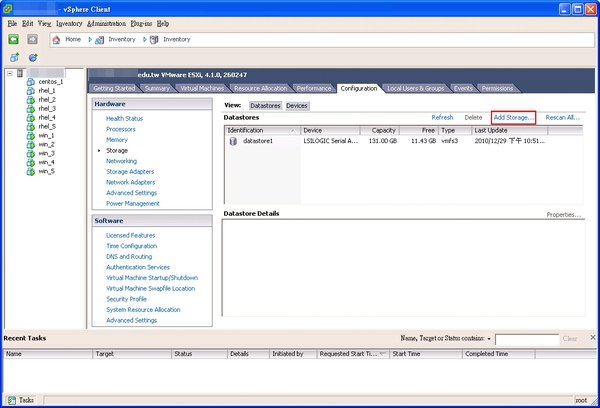The height and width of the screenshot is (408, 600).
Task: Click the Clear filter button
Action: point(570,339)
